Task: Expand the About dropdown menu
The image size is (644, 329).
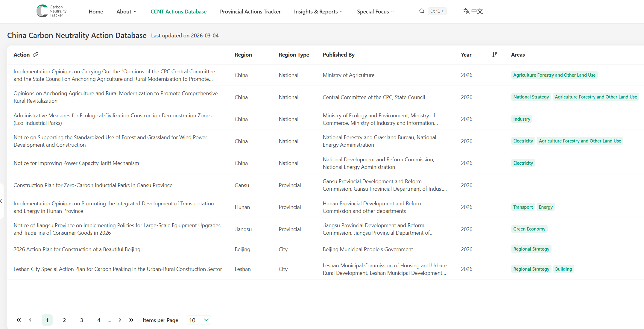Action: (x=127, y=11)
